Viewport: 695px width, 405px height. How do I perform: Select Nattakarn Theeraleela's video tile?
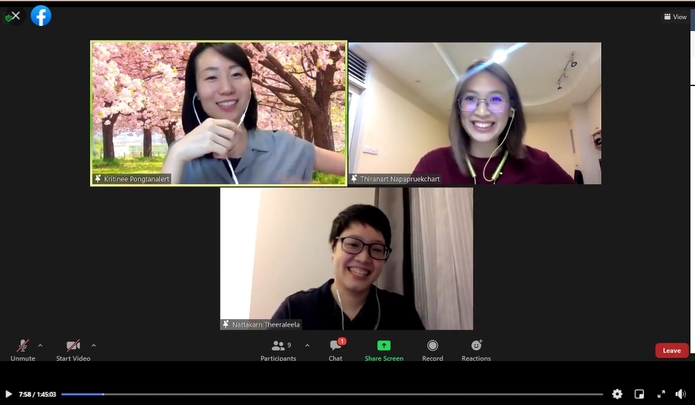347,259
